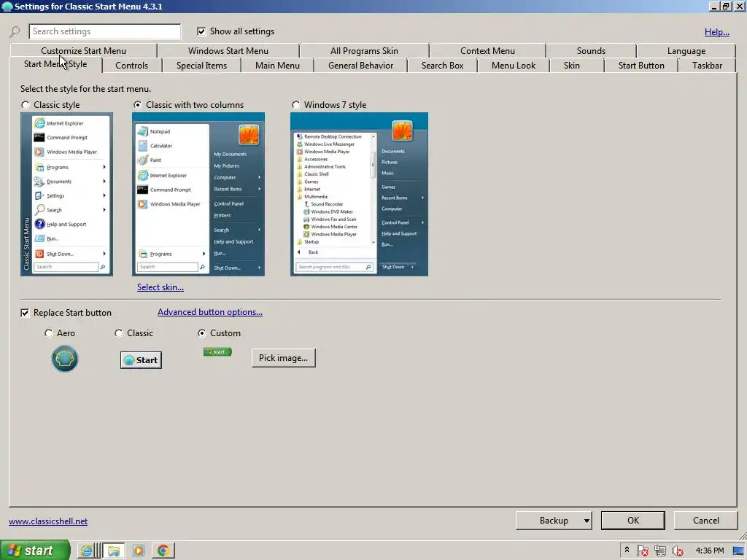Open the Sounds tab
Viewport: 747px width, 560px height.
[x=591, y=51]
